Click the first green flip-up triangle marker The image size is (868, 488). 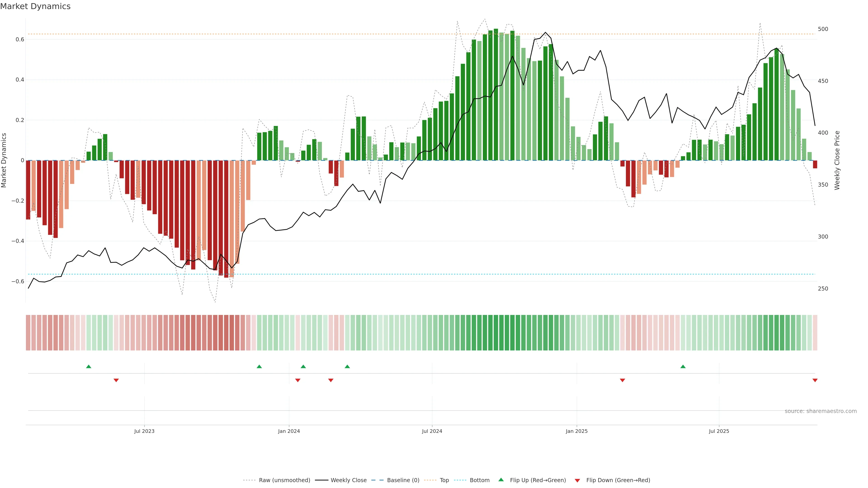(x=89, y=366)
